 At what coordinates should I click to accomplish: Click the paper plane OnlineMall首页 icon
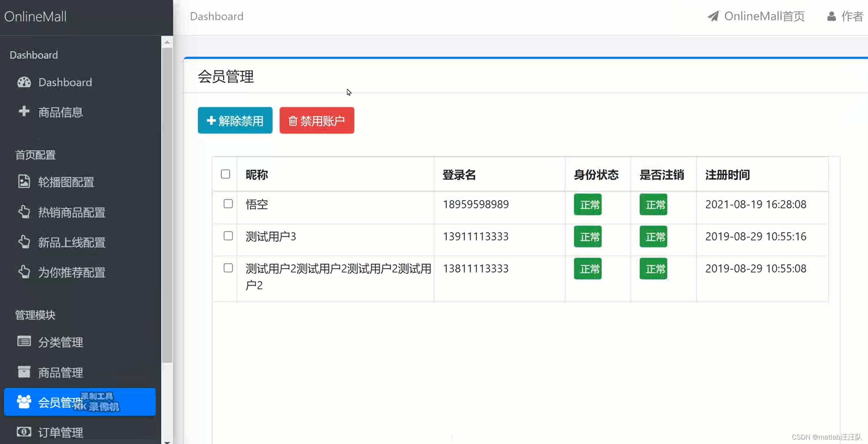(x=713, y=16)
